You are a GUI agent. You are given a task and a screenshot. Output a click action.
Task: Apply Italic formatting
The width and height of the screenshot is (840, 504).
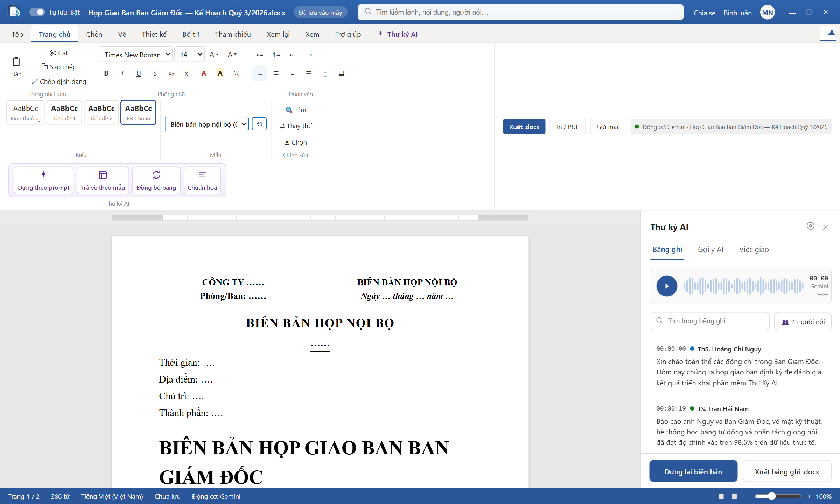pyautogui.click(x=122, y=73)
